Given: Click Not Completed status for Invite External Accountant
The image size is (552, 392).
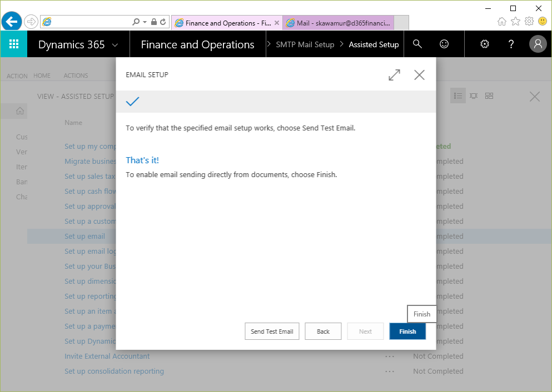Looking at the screenshot, I should (438, 356).
